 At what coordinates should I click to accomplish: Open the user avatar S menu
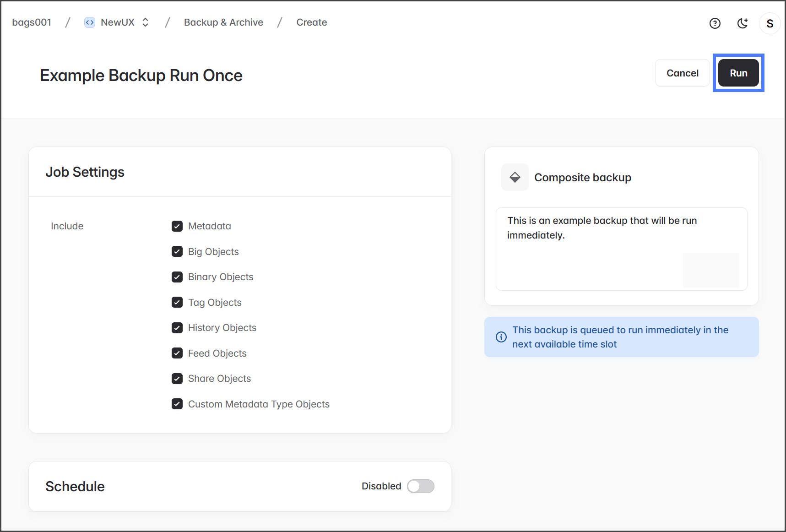pyautogui.click(x=770, y=23)
